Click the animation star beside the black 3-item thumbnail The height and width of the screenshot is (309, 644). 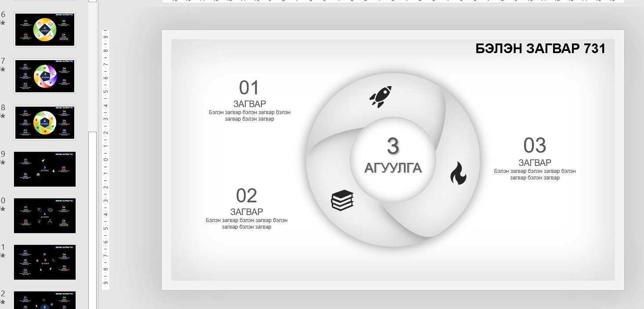coord(3,162)
